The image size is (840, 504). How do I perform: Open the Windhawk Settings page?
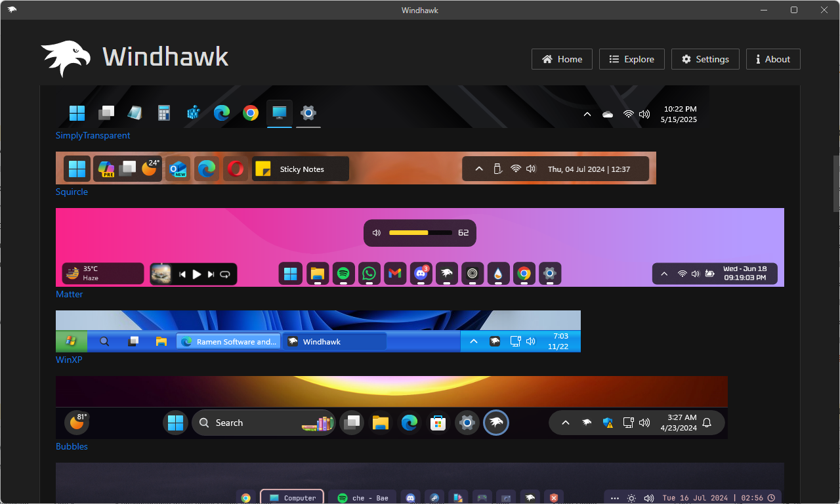click(705, 59)
